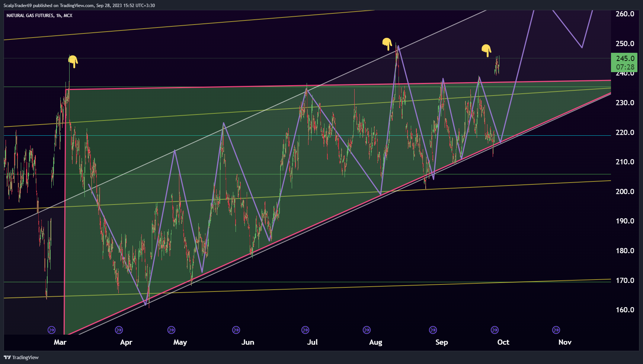Click the TradingView logo at bottom left
The width and height of the screenshot is (643, 364).
tap(21, 357)
